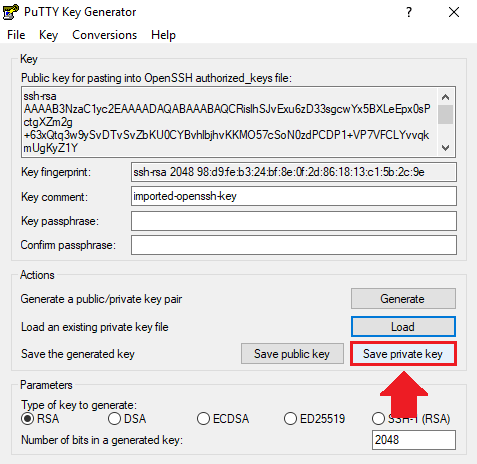
Task: Click the 'Key fingerprint:' label
Action: [56, 172]
